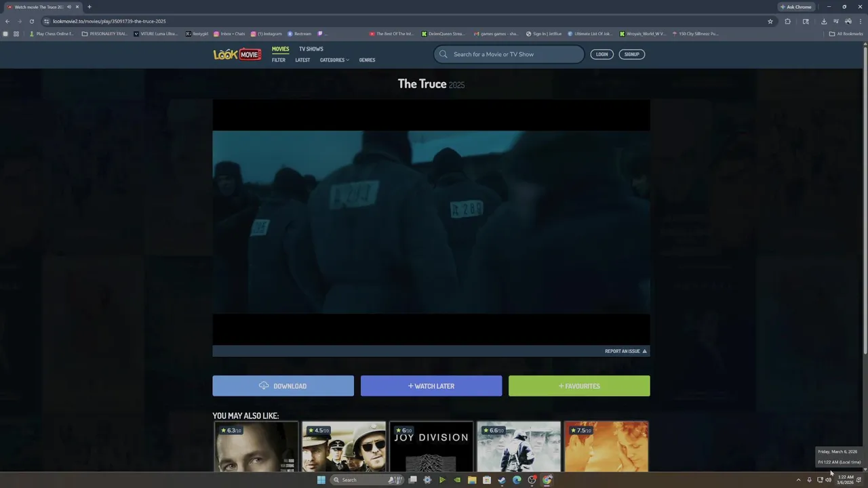The height and width of the screenshot is (488, 868).
Task: Switch to the TV Shows section
Action: coord(311,49)
